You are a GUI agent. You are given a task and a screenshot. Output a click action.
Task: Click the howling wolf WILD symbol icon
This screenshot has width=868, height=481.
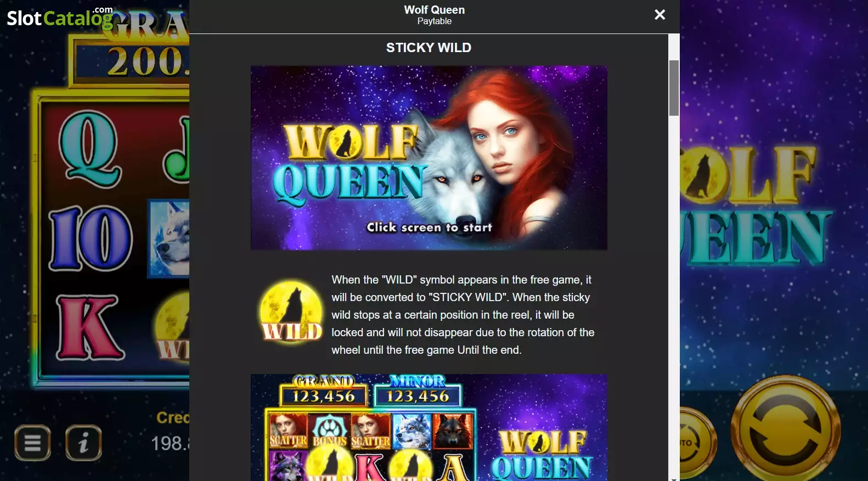coord(291,313)
